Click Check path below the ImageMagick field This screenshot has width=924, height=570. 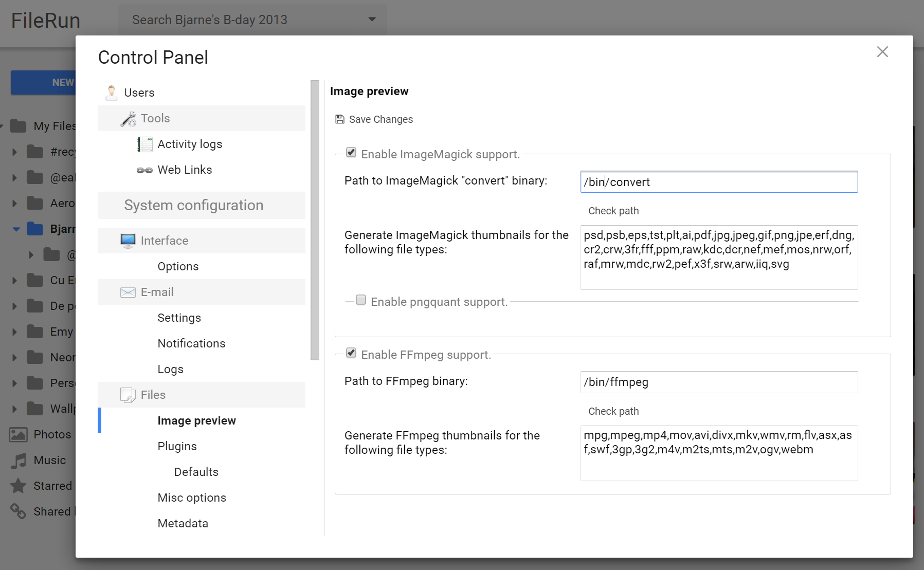point(613,211)
